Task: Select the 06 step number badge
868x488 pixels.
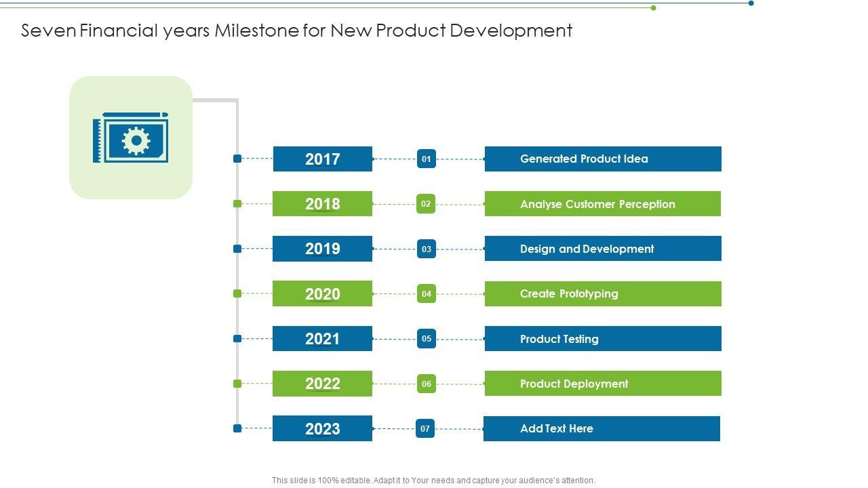Action: pyautogui.click(x=426, y=384)
